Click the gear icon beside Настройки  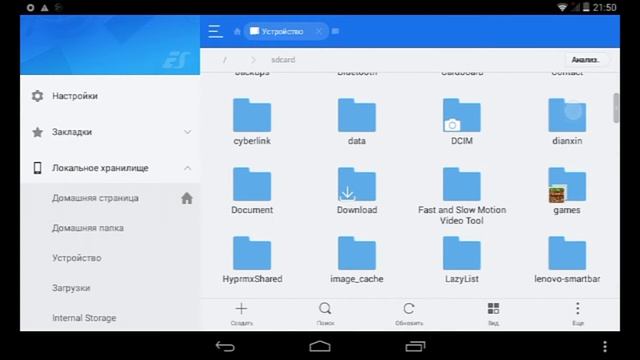tap(37, 96)
